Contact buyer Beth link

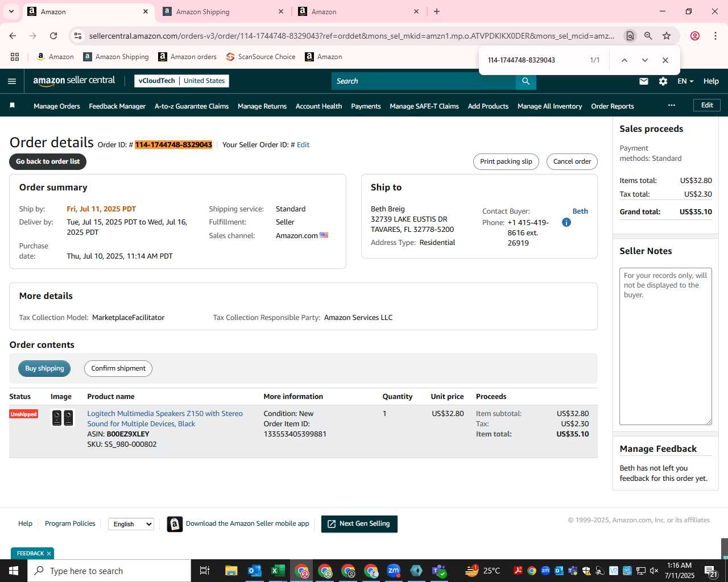(580, 211)
